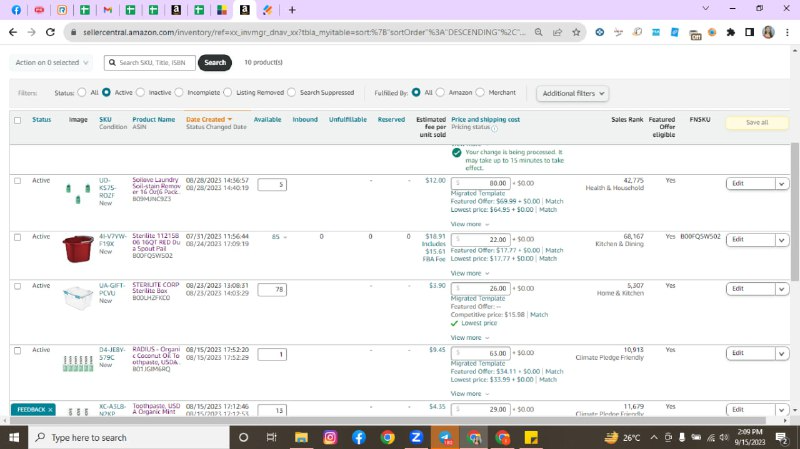Screen dimensions: 800x449
Task: Open the notifications center icon
Action: click(781, 437)
